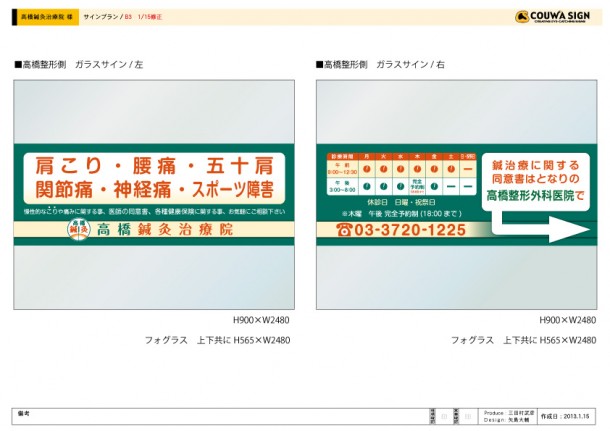Click H900×W2480 under the right sign
610x431 pixels.
[568, 320]
